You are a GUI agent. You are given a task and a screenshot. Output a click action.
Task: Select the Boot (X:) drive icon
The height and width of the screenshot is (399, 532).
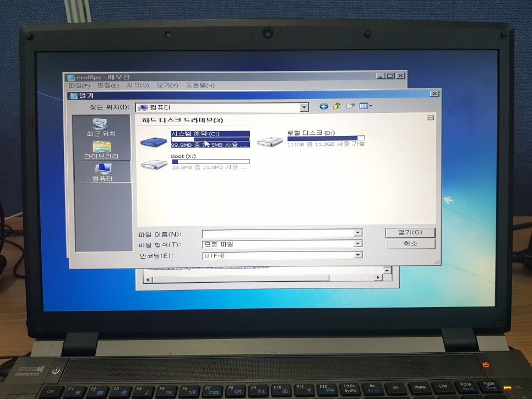pos(154,165)
